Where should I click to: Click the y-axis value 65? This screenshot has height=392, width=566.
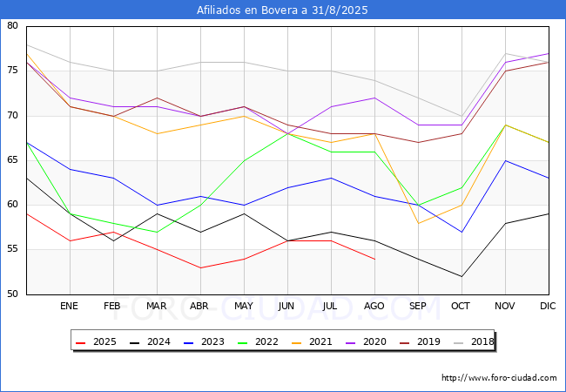pyautogui.click(x=13, y=160)
